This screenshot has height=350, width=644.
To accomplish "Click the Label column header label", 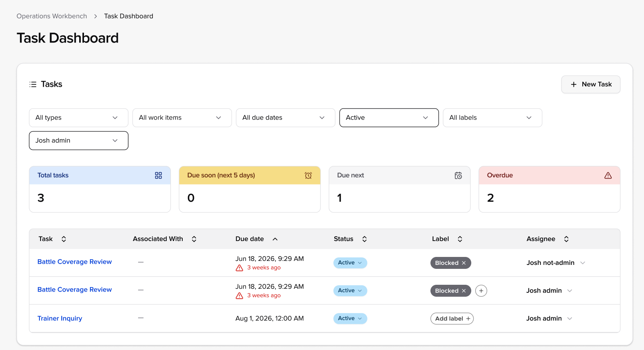I will pos(441,239).
